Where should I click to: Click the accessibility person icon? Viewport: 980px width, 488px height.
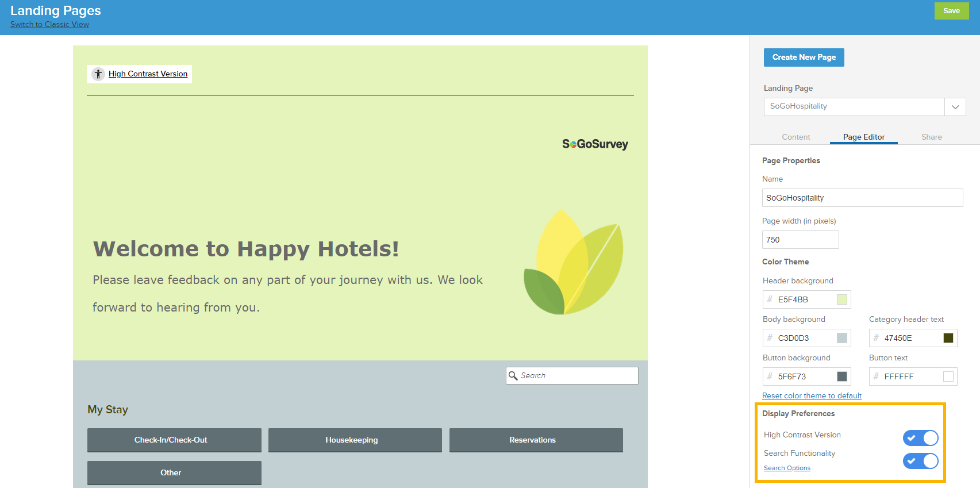98,74
